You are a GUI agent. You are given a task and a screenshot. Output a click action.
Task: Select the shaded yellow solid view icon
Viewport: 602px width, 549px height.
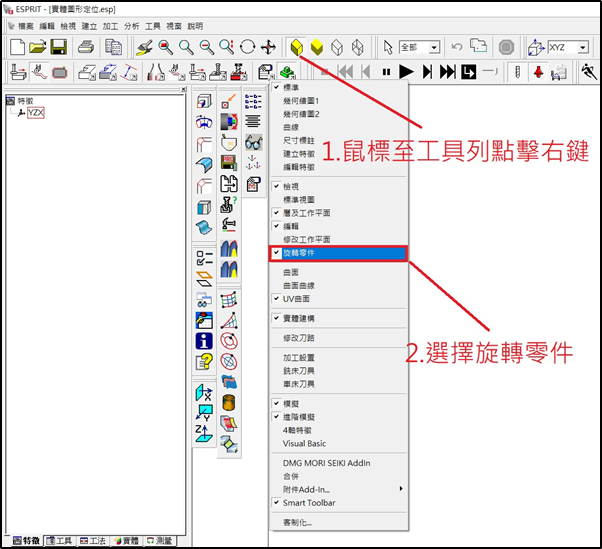(296, 47)
